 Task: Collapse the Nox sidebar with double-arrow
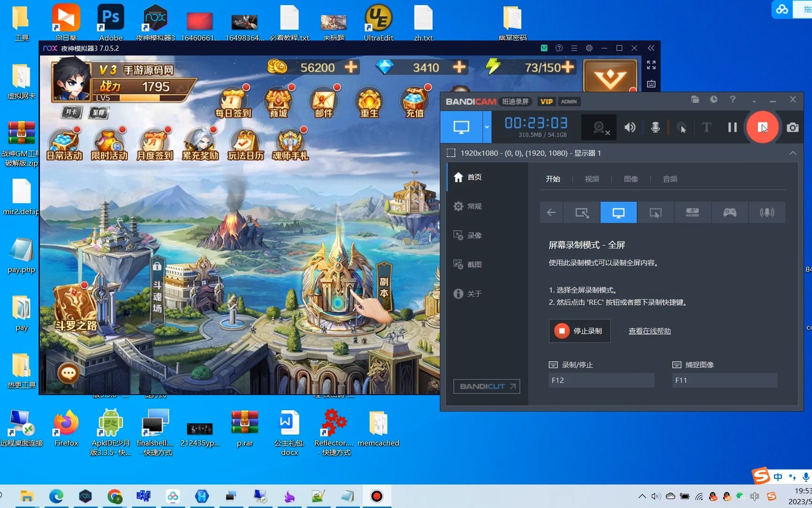[x=651, y=48]
